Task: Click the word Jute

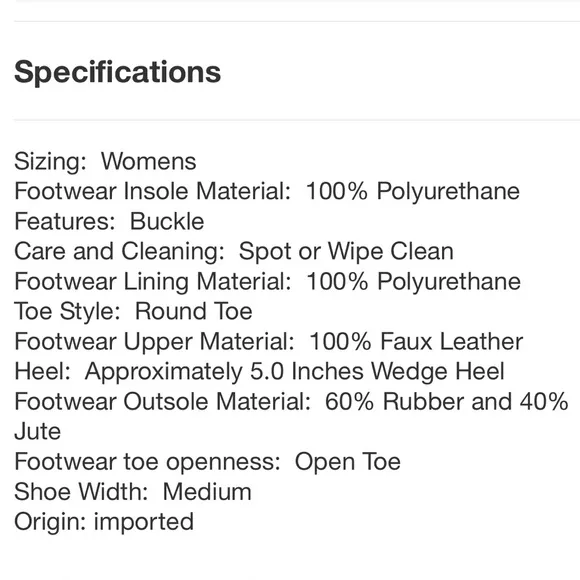Action: tap(37, 432)
